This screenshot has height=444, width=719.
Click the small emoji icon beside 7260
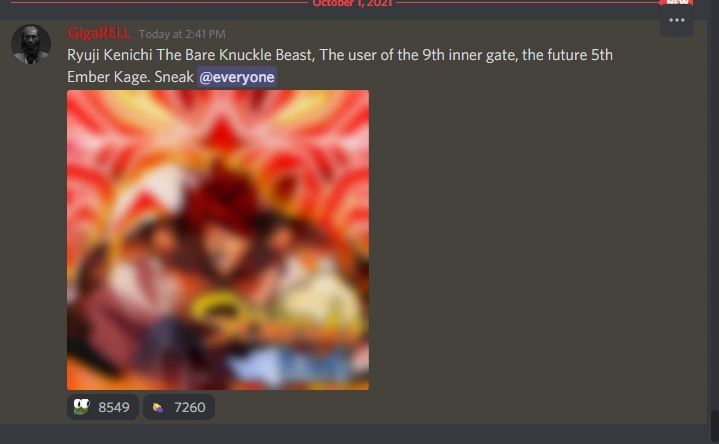coord(158,407)
